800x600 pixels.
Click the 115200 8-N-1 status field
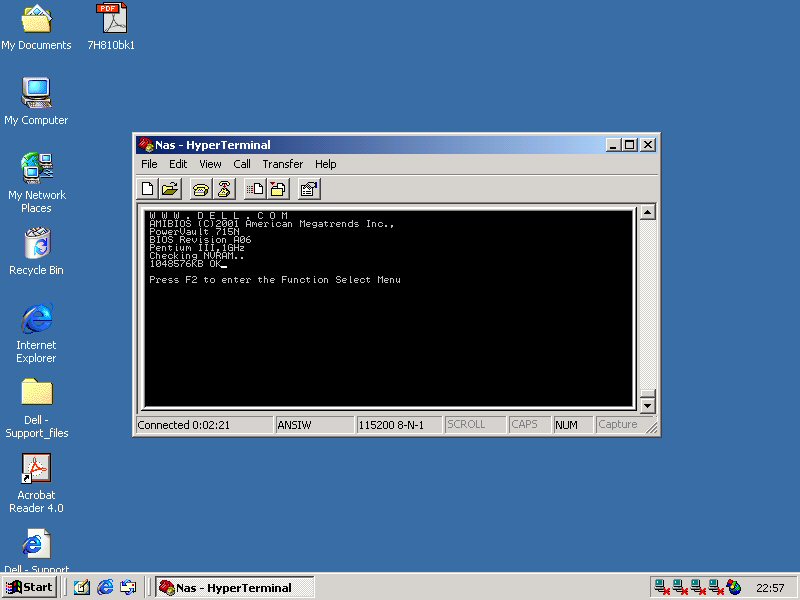398,425
